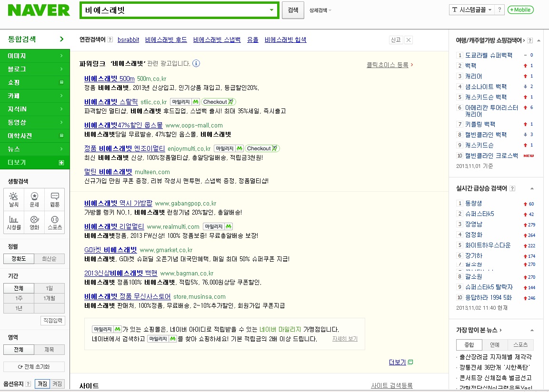
Task: Open the sports (스포츠) quick search icon
Action: 55,222
